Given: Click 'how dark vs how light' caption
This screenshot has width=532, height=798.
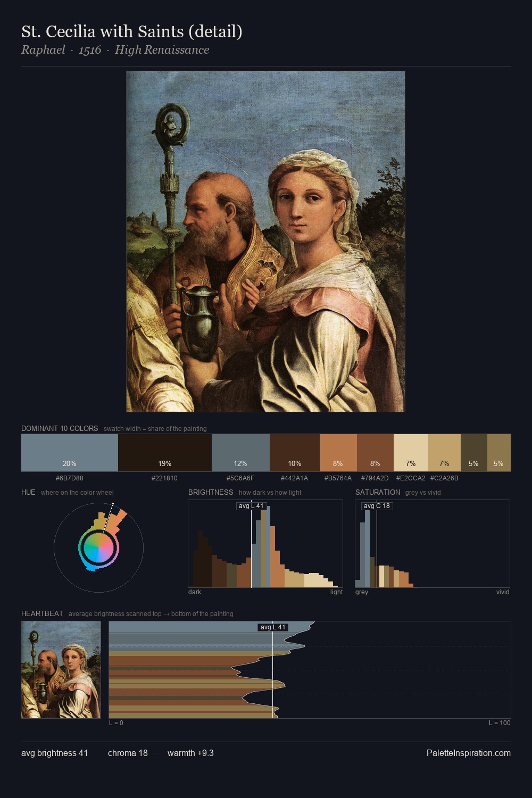Looking at the screenshot, I should [270, 492].
